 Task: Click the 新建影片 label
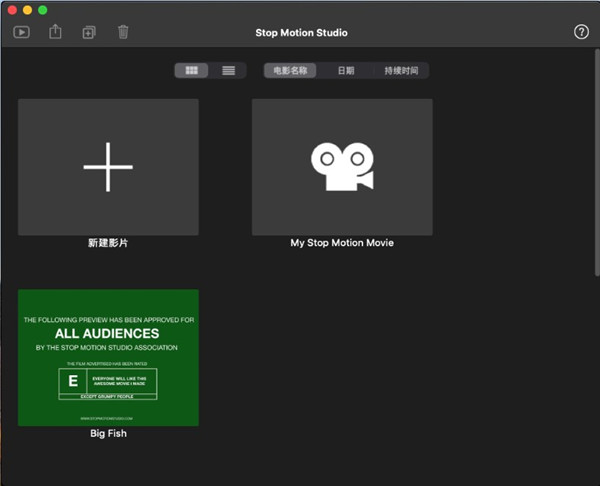tap(108, 243)
